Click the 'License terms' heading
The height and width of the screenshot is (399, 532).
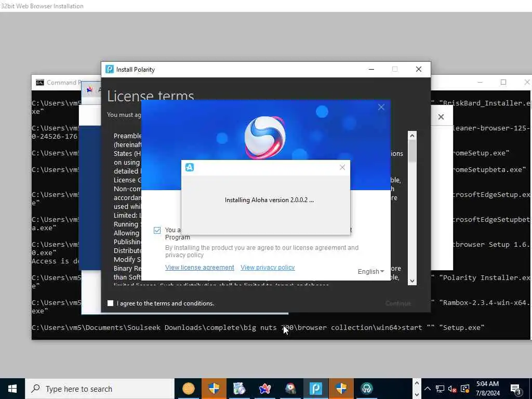151,96
